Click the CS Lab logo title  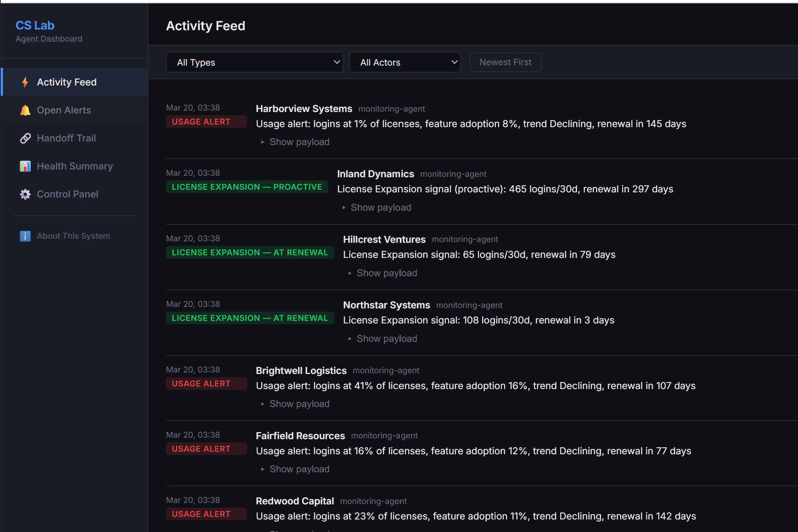click(x=35, y=25)
